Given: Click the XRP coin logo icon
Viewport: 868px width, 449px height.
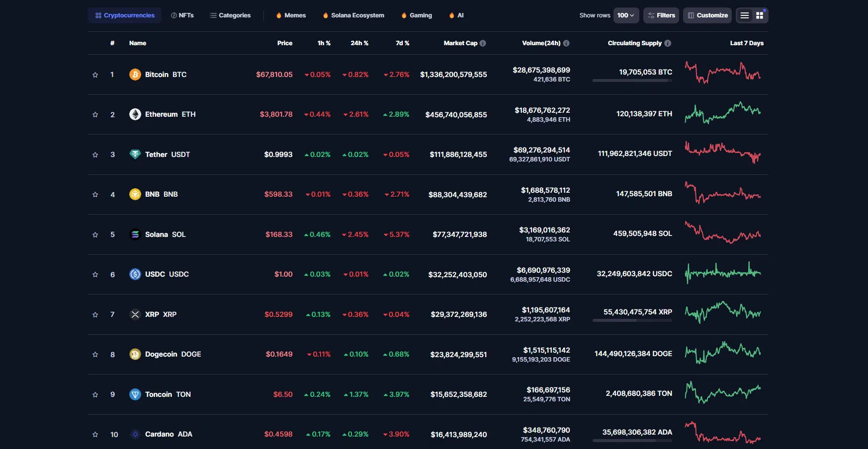Looking at the screenshot, I should (x=135, y=314).
